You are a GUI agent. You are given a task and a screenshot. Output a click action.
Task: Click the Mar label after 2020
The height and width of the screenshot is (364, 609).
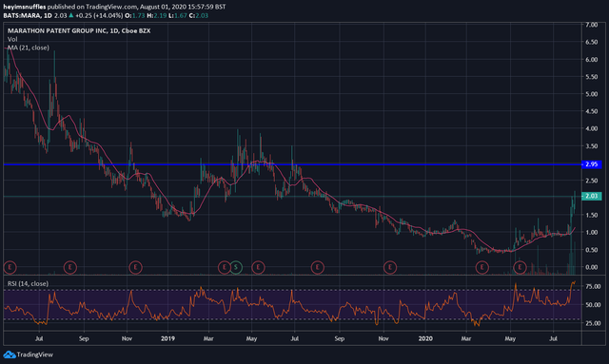point(466,338)
